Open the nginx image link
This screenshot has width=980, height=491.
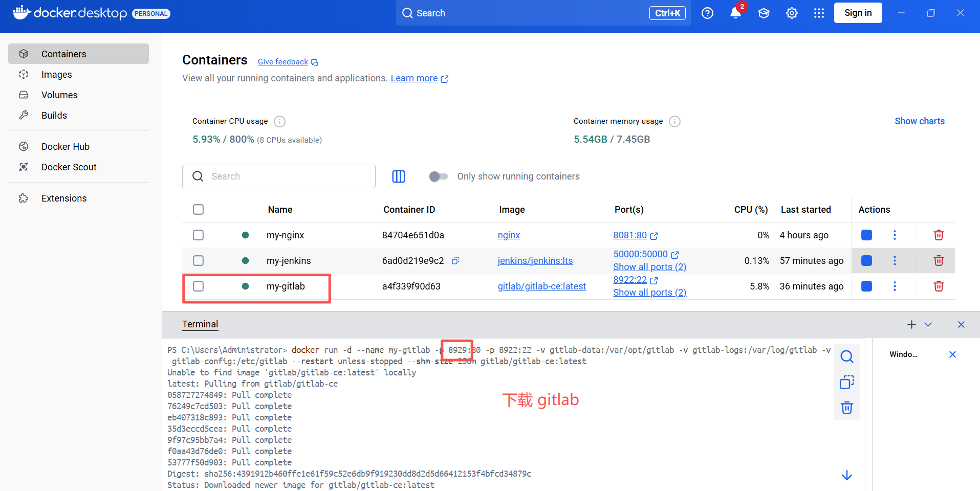click(509, 235)
